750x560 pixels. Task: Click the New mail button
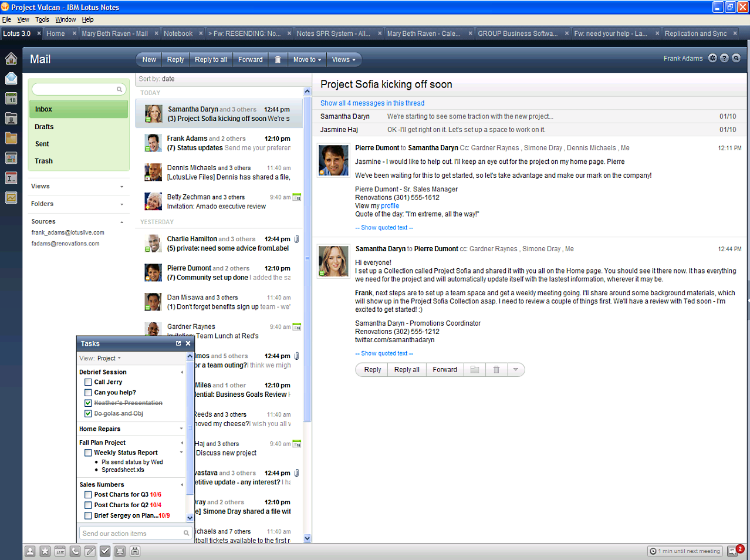click(149, 59)
